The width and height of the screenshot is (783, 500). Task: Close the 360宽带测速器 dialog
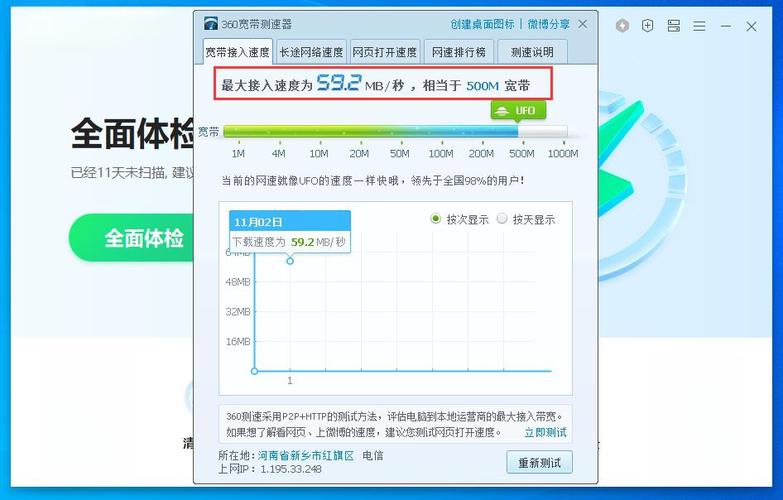[583, 24]
